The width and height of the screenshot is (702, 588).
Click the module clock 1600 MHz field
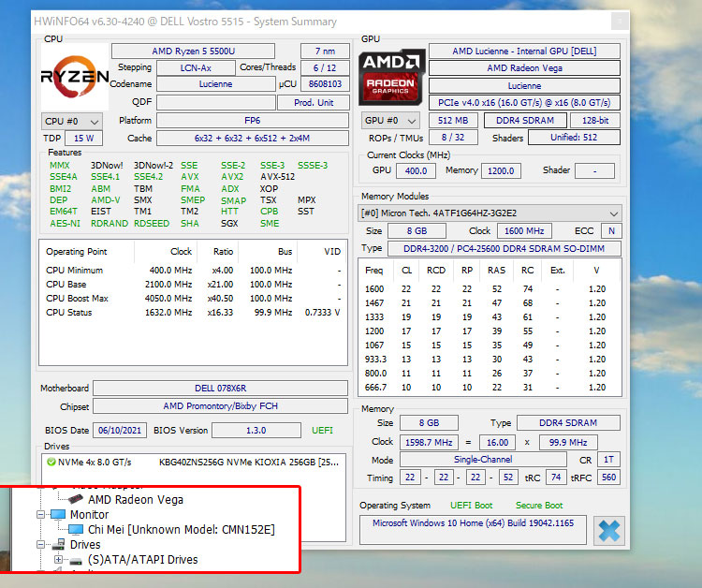(x=524, y=231)
